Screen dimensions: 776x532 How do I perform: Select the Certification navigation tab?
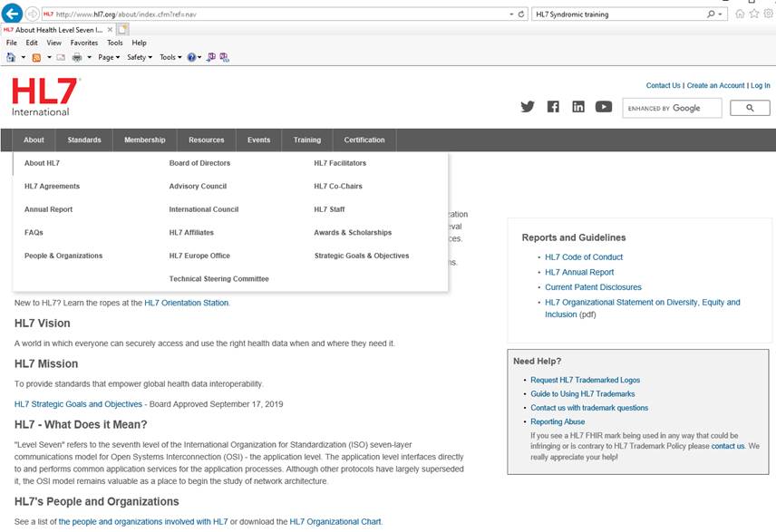pyautogui.click(x=364, y=140)
